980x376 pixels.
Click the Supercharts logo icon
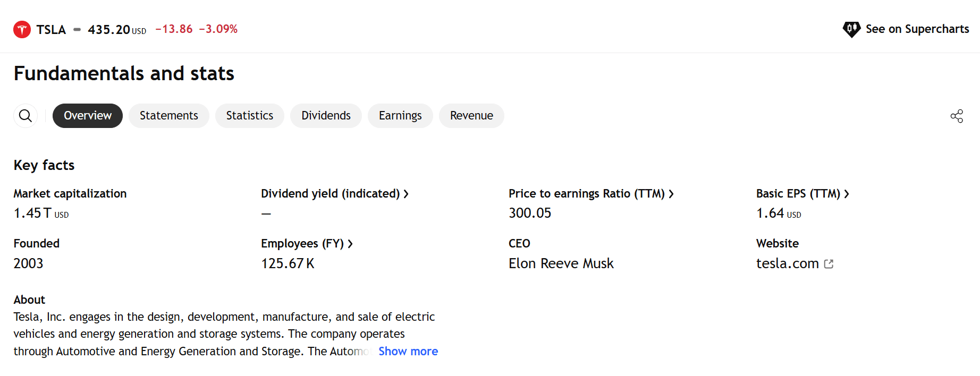[x=851, y=29]
